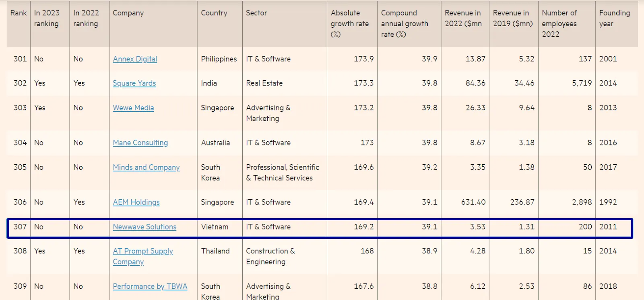This screenshot has width=644, height=300.
Task: Click revenue 2019 value 236.87
Action: 522,202
